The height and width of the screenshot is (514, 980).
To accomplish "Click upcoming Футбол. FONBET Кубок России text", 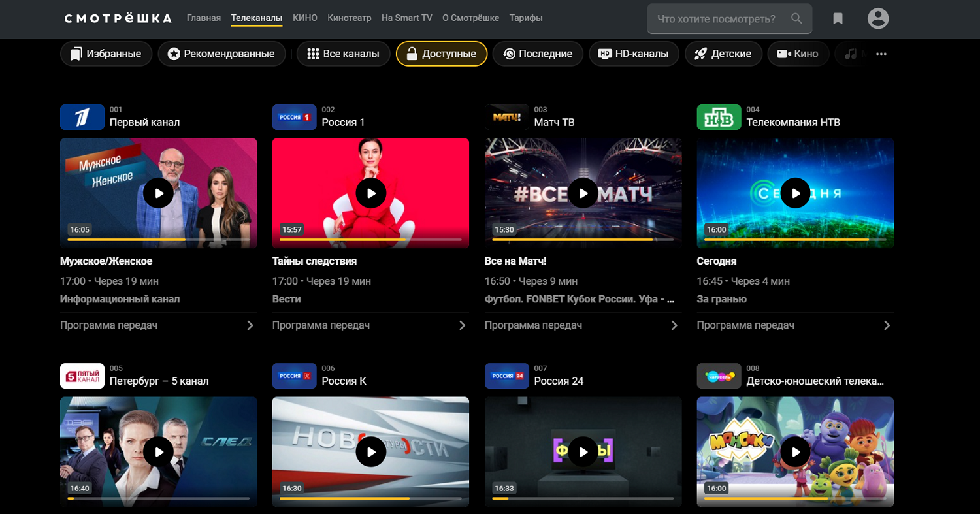I will pyautogui.click(x=580, y=299).
